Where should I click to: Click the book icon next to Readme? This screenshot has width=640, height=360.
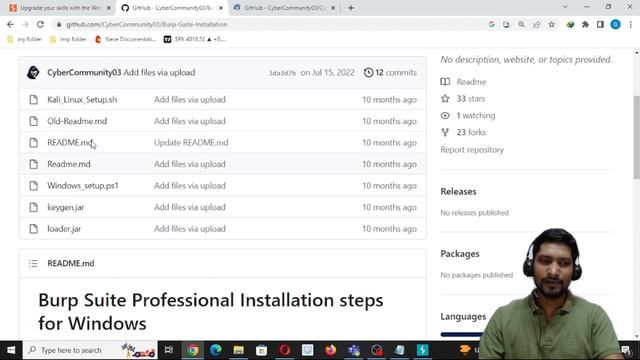tap(445, 82)
